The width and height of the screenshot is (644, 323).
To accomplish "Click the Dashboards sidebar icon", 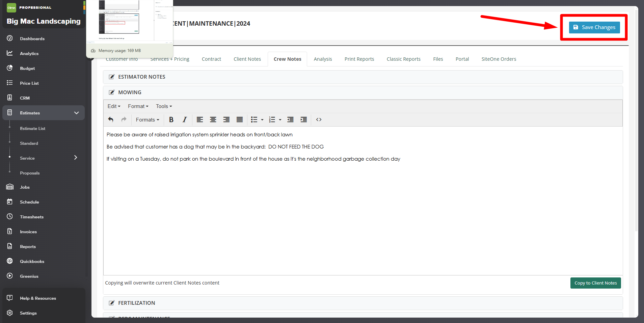I will click(10, 38).
